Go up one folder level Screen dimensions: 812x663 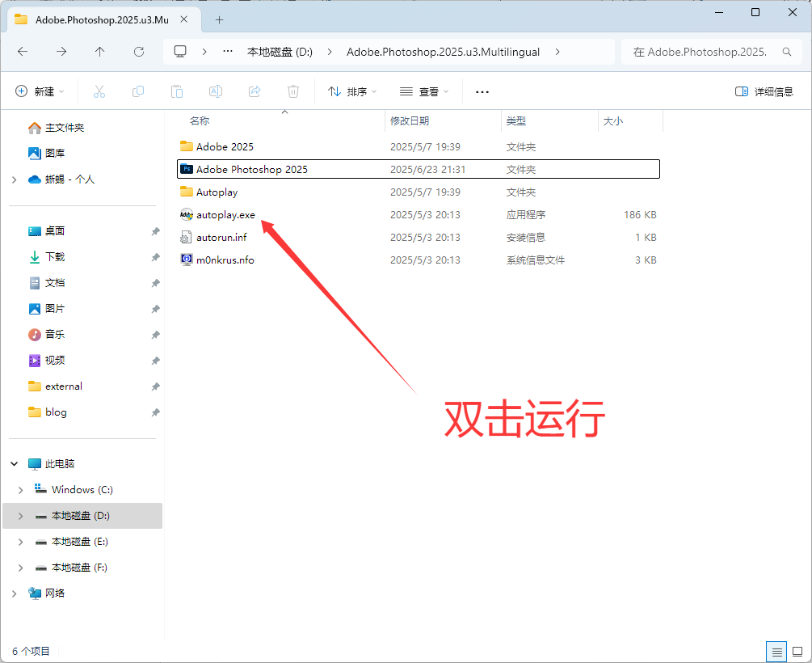(100, 51)
